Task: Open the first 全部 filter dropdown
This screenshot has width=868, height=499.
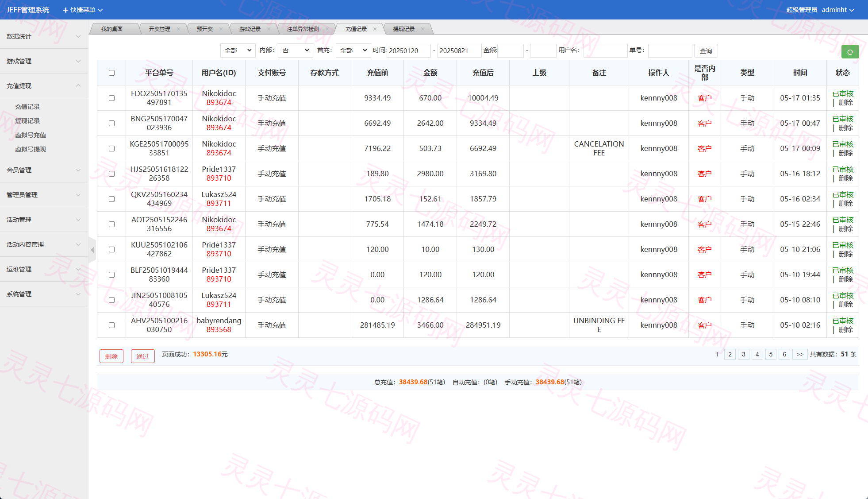Action: (x=238, y=50)
